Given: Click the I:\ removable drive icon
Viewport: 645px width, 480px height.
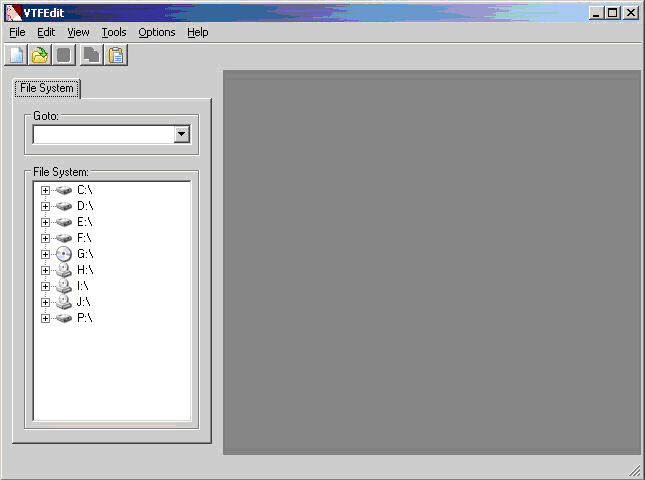Looking at the screenshot, I should click(64, 286).
